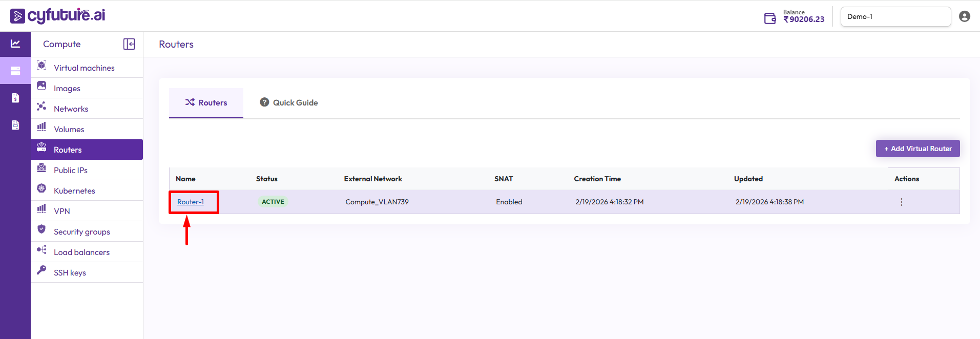The height and width of the screenshot is (339, 980).
Task: Switch to the Quick Guide tab
Action: pyautogui.click(x=289, y=102)
